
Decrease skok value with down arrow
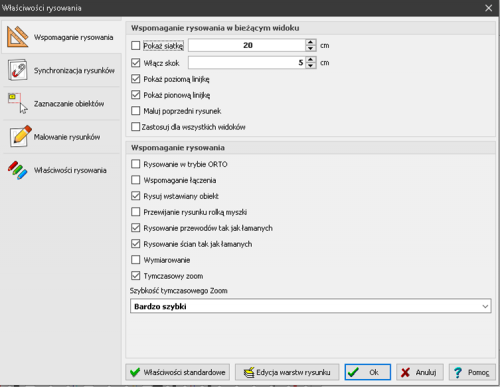coord(311,66)
